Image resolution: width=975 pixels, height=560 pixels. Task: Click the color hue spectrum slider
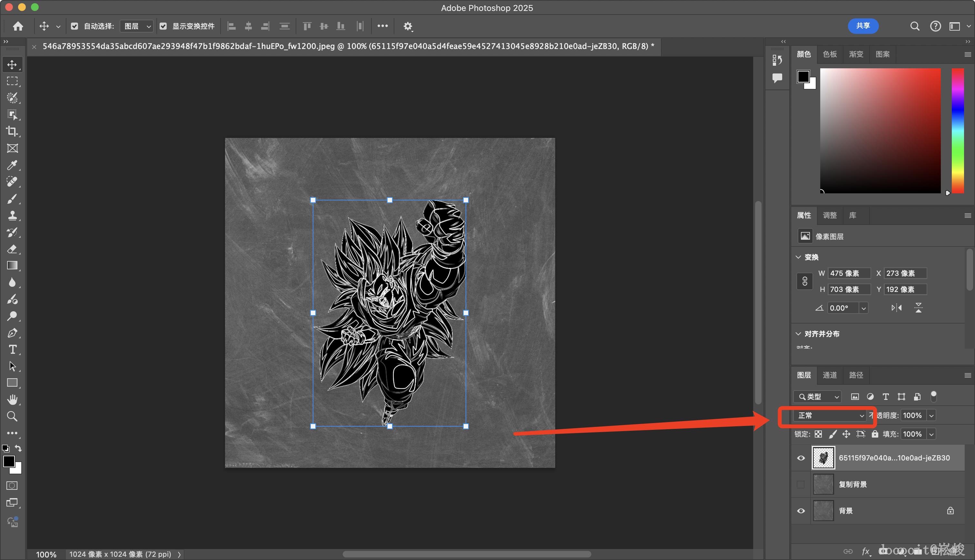[x=957, y=131]
